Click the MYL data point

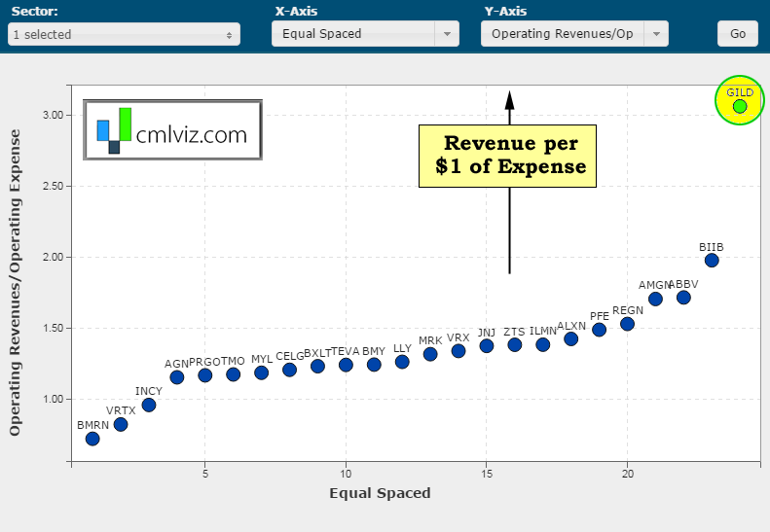[261, 372]
